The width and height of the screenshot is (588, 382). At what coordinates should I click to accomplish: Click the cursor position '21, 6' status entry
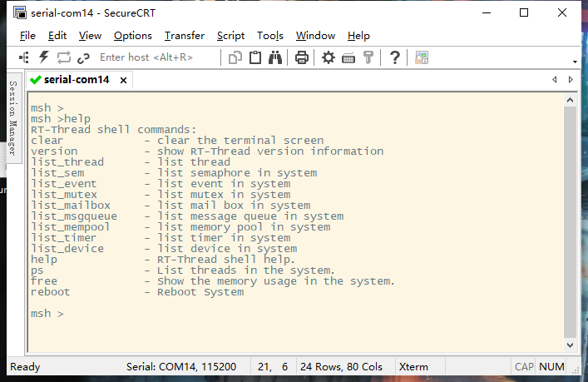click(273, 367)
